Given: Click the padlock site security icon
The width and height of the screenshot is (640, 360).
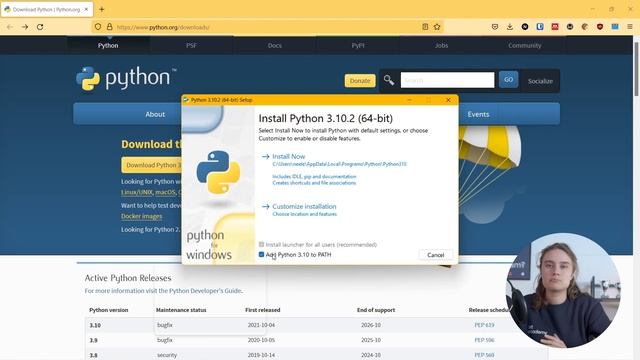Looking at the screenshot, I should (109, 27).
